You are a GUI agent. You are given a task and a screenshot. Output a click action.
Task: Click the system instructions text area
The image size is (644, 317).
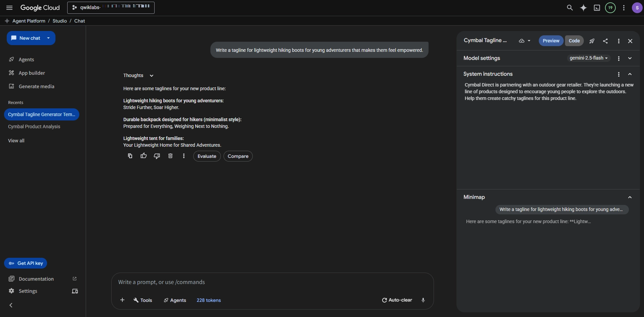549,92
